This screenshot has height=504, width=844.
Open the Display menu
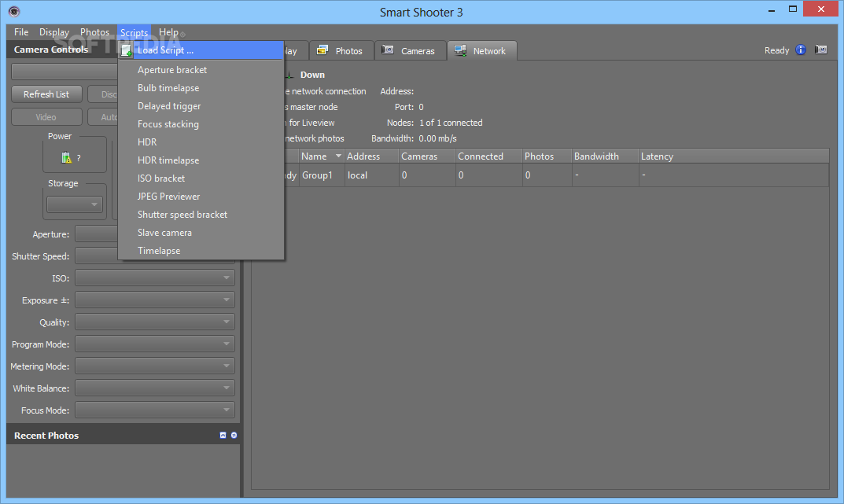click(53, 32)
